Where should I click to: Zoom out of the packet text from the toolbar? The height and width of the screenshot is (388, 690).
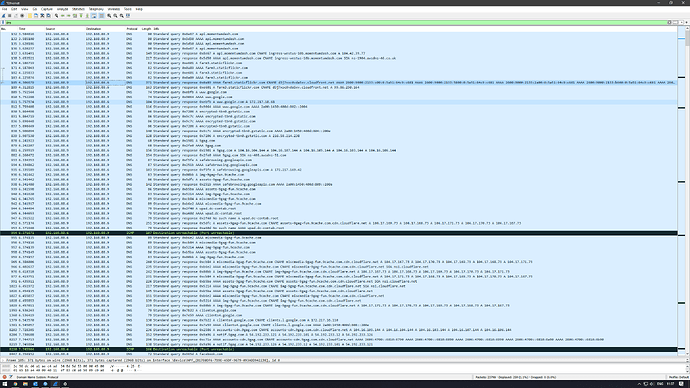pos(115,15)
